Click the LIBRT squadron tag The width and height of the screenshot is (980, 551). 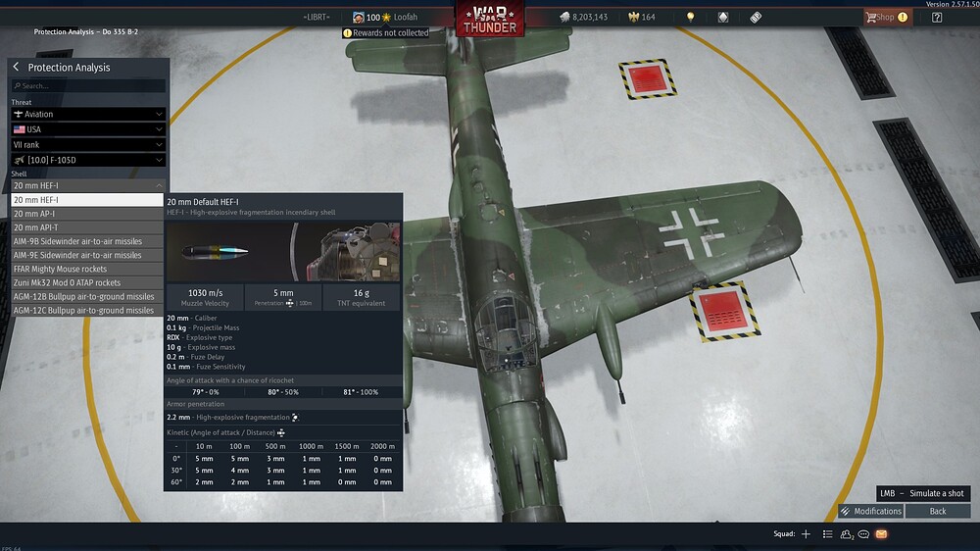click(x=317, y=17)
